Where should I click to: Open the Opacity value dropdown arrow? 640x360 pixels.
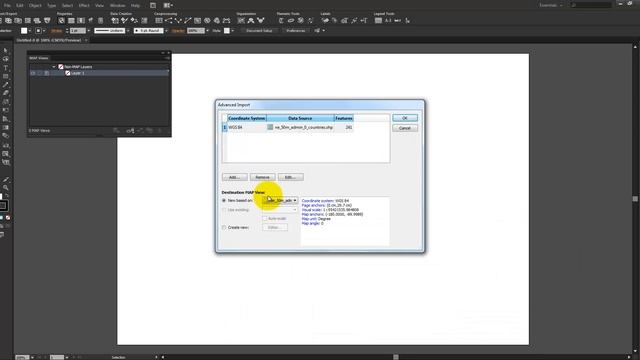[207, 31]
